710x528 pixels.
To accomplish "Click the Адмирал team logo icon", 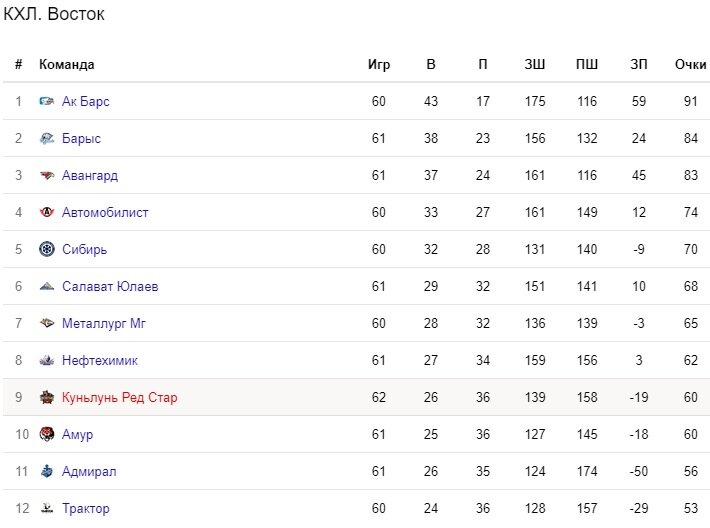I will click(x=47, y=471).
